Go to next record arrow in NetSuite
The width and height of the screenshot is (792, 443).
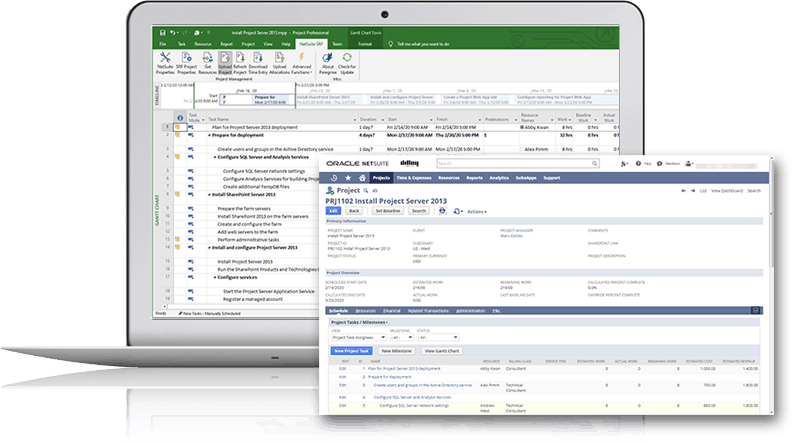693,191
